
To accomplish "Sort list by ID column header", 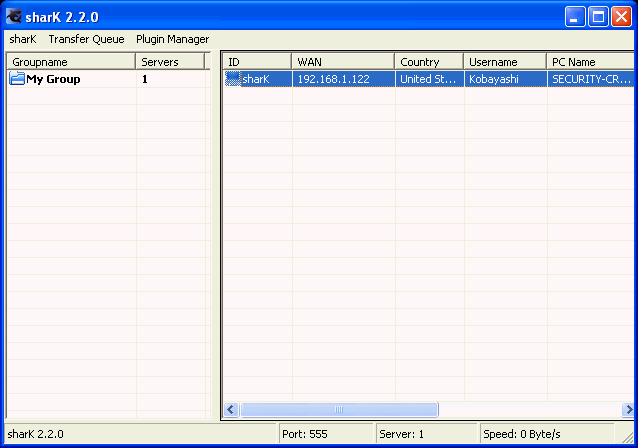I will (256, 62).
